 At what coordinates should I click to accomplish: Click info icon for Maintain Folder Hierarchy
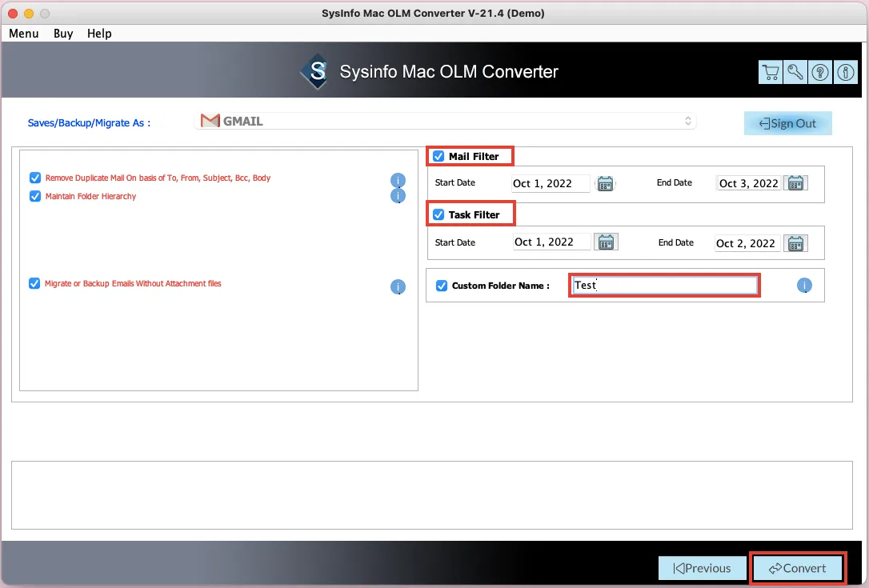point(398,196)
